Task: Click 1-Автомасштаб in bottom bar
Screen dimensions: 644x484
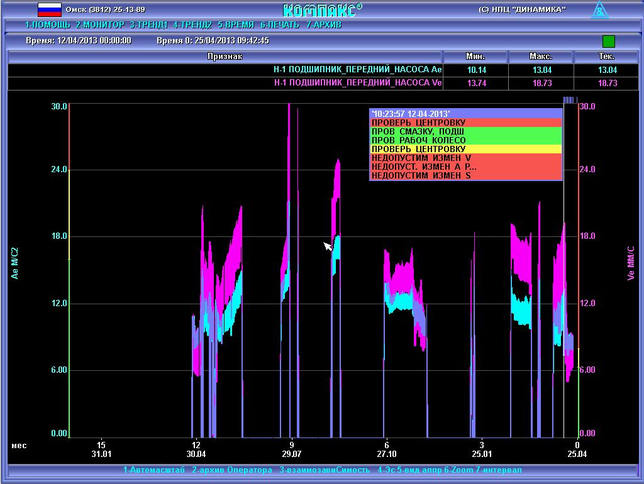Action: [154, 469]
